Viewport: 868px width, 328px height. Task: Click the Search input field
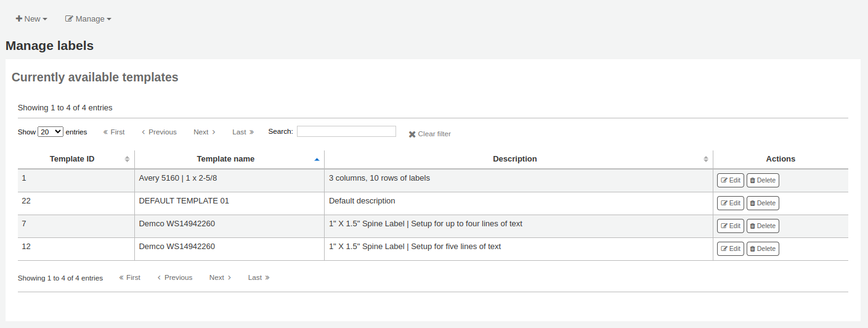[346, 131]
